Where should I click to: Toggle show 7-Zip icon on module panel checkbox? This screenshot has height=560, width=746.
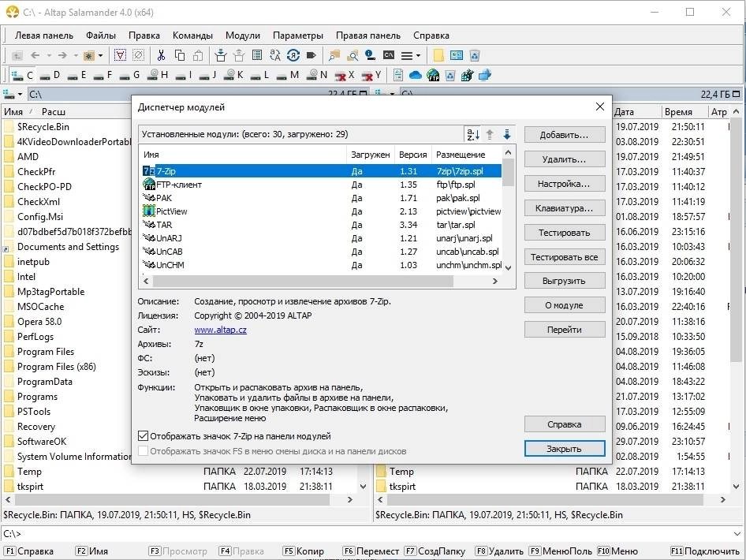143,436
